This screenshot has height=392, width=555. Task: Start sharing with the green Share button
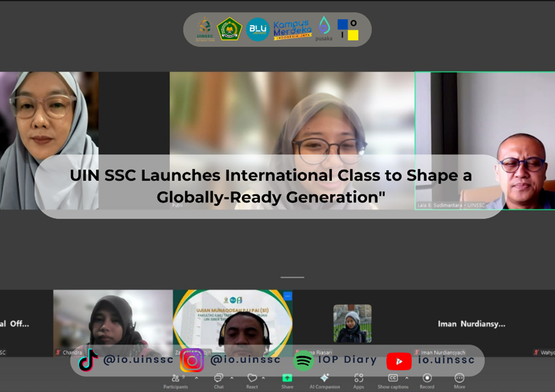coord(287,381)
